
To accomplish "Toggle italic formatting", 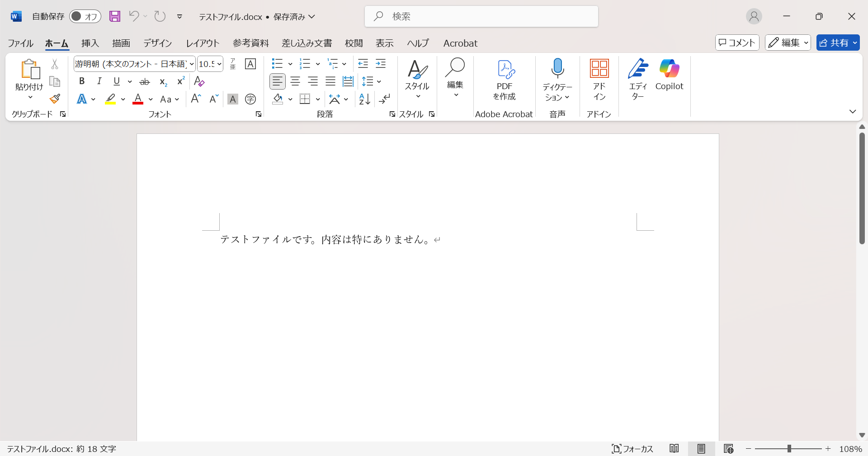I will click(x=99, y=81).
